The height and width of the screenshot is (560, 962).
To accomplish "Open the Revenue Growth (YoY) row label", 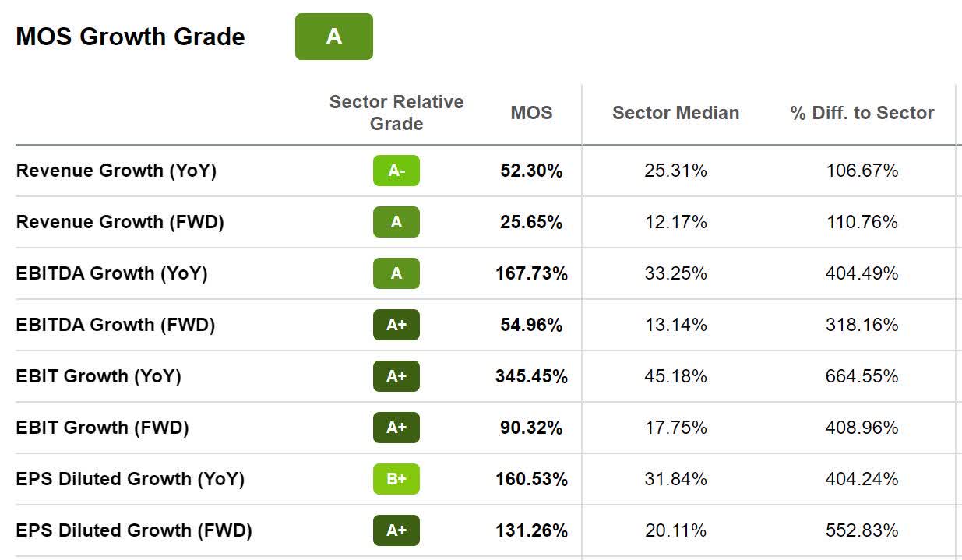I will pyautogui.click(x=116, y=171).
